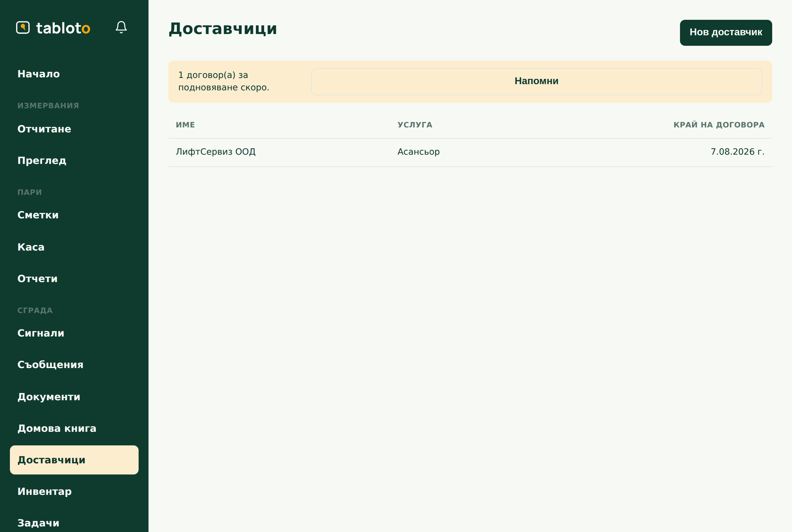Click the 7.08.2026 г. contract end date
This screenshot has width=792, height=532.
click(737, 152)
